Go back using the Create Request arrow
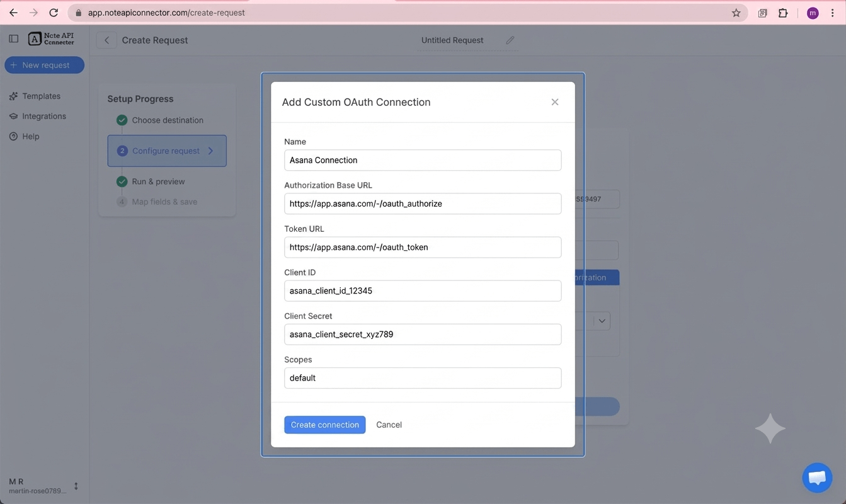 click(x=106, y=40)
